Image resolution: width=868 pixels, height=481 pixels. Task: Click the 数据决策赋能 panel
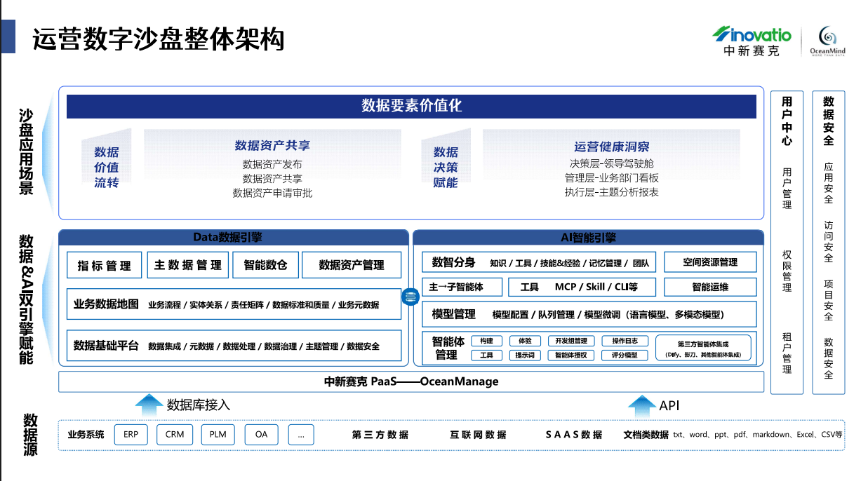(x=446, y=167)
